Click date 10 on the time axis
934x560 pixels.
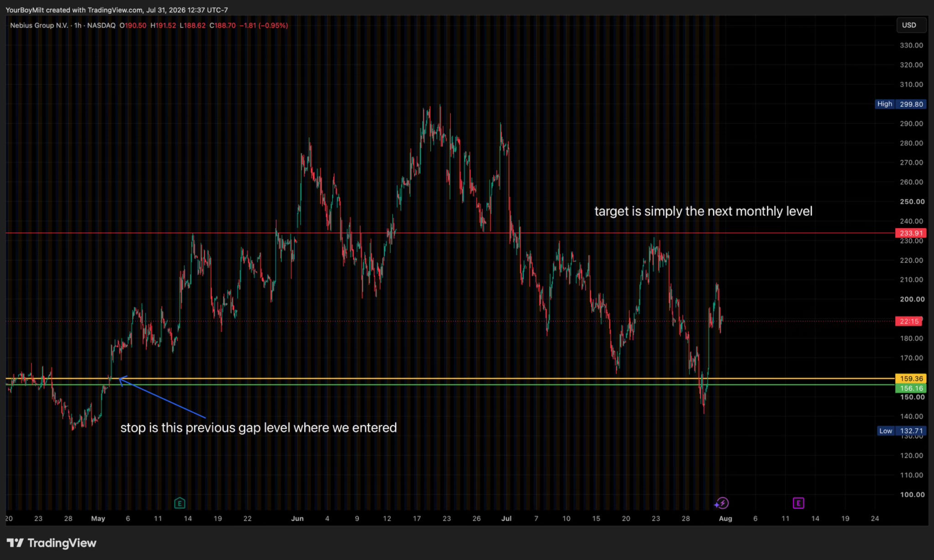pos(566,519)
